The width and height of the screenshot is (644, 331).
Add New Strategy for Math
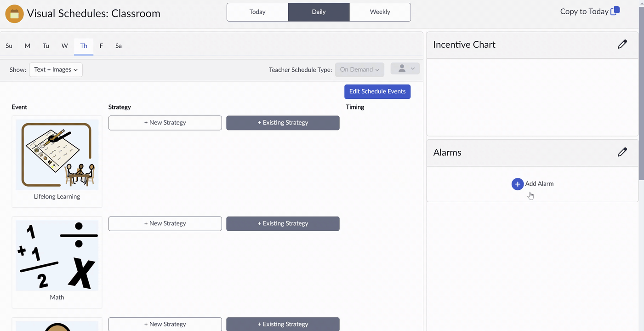(x=165, y=223)
